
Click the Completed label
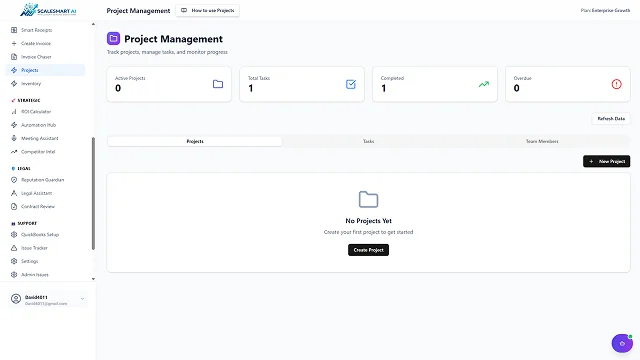392,78
